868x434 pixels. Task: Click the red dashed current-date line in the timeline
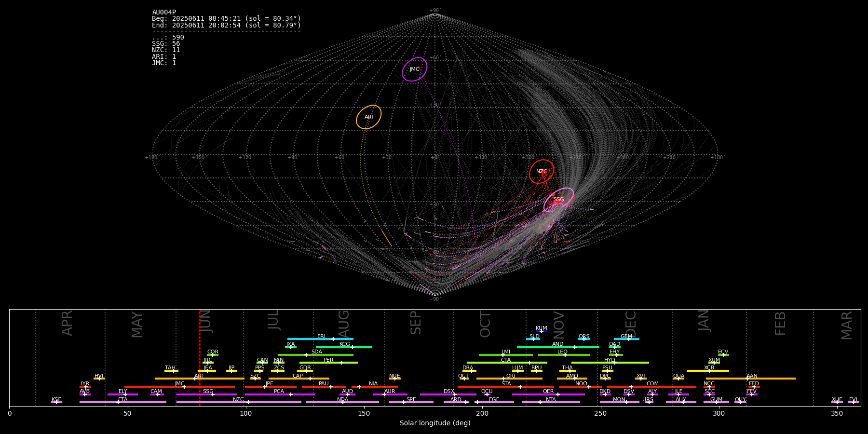tap(200, 357)
